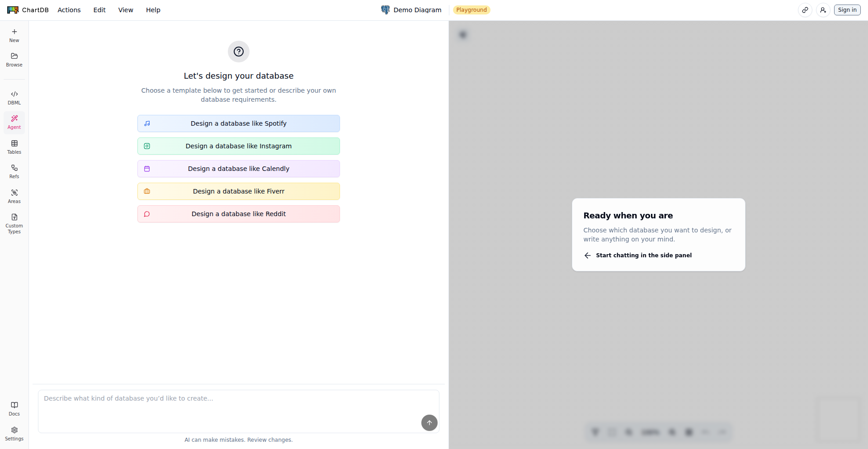Image resolution: width=868 pixels, height=449 pixels.
Task: Open the Actions menu
Action: tap(69, 10)
